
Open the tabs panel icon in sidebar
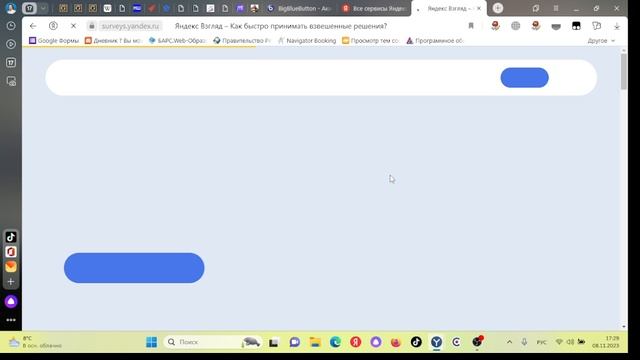(x=11, y=62)
